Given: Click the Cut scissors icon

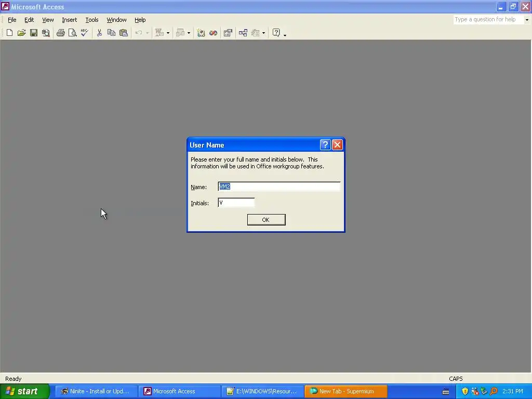Looking at the screenshot, I should click(99, 33).
